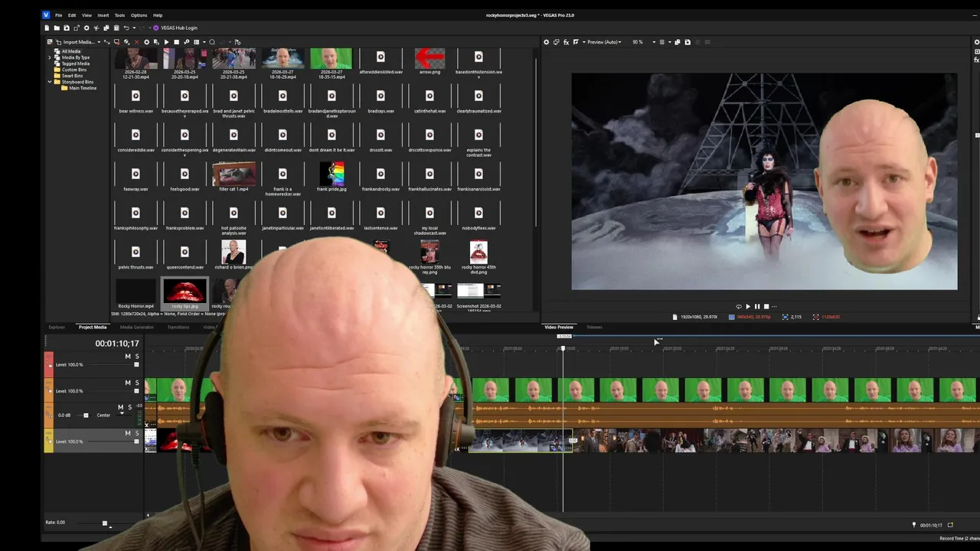
Task: Open the split screen view dropdown arrow
Action: pyautogui.click(x=584, y=42)
